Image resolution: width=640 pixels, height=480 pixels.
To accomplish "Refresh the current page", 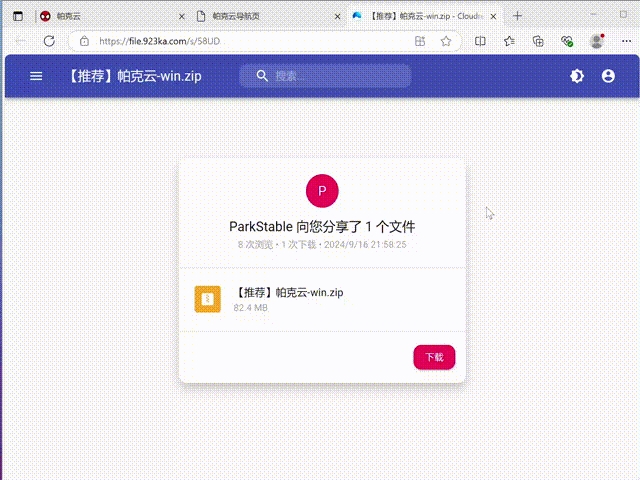I will point(49,41).
